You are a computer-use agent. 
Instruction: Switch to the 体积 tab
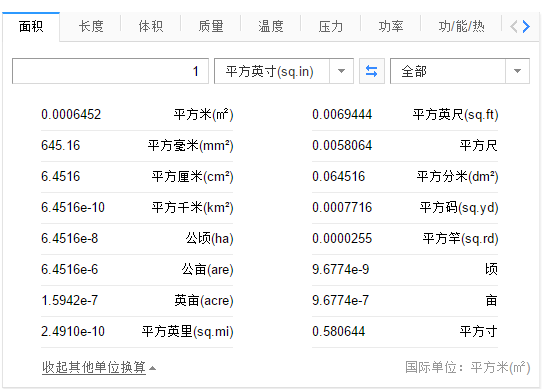pos(151,26)
